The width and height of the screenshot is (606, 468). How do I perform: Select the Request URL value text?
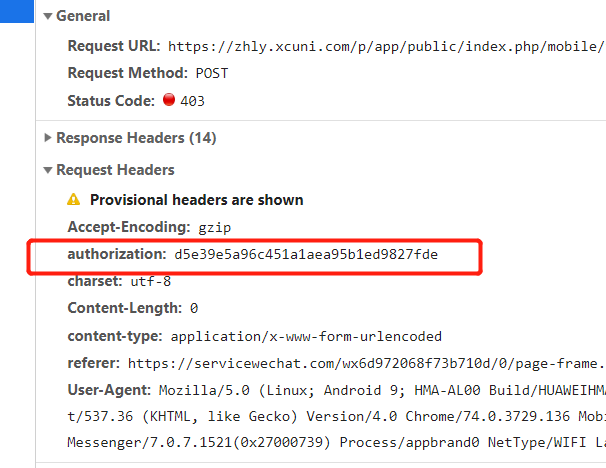coord(386,46)
